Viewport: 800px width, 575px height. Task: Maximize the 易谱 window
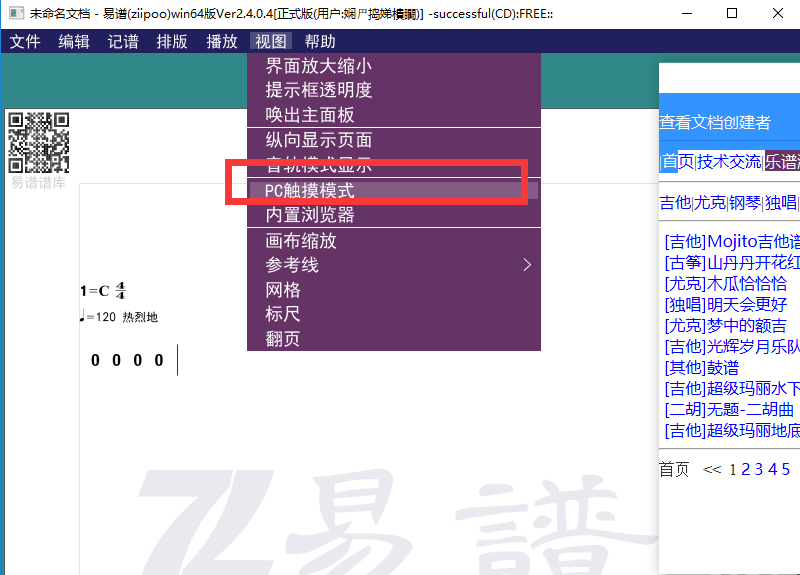pyautogui.click(x=732, y=13)
